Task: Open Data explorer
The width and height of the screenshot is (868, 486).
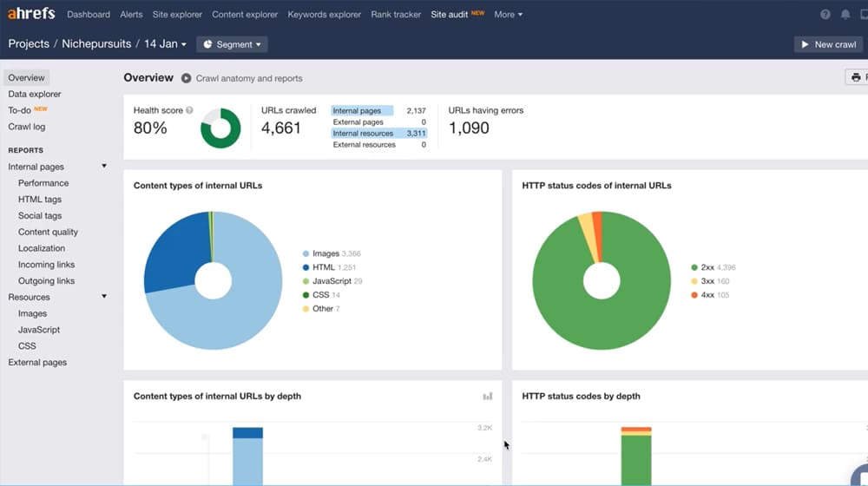Action: [x=35, y=94]
